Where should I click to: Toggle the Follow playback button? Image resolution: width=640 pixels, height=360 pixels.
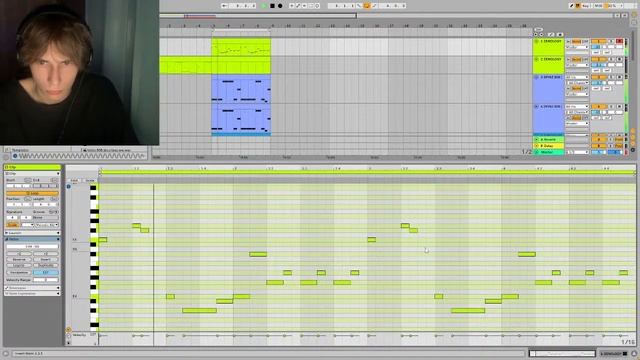click(x=225, y=6)
